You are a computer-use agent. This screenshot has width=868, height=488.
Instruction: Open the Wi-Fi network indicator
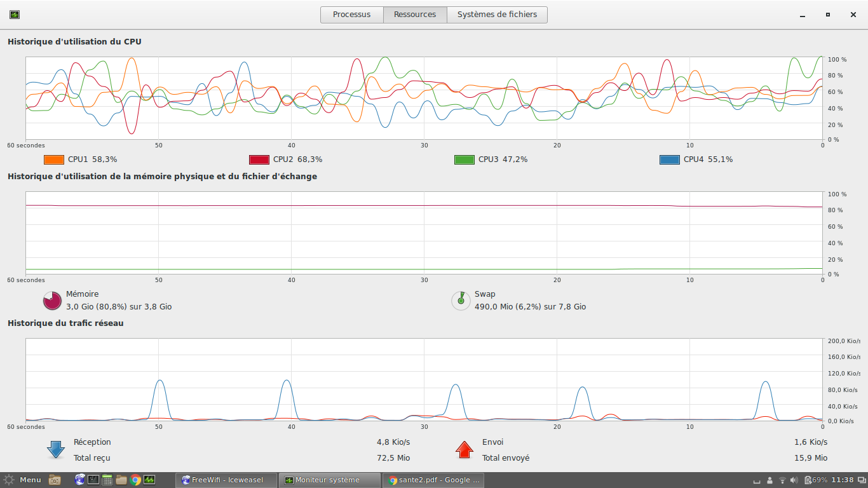782,480
